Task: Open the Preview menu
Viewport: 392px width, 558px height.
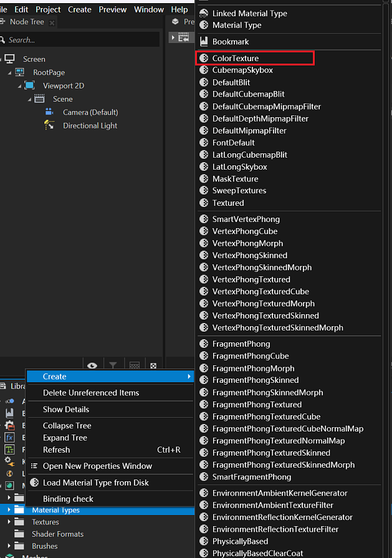Action: click(112, 9)
